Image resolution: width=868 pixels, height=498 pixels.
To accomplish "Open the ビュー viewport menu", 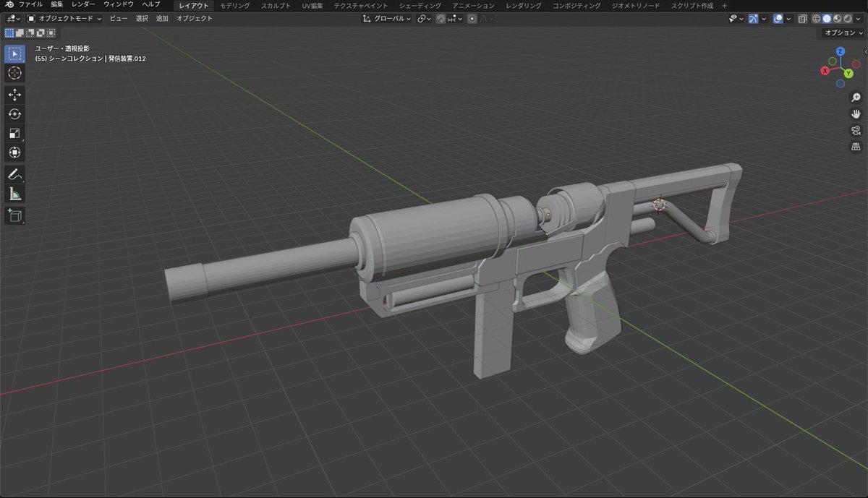I will (118, 19).
